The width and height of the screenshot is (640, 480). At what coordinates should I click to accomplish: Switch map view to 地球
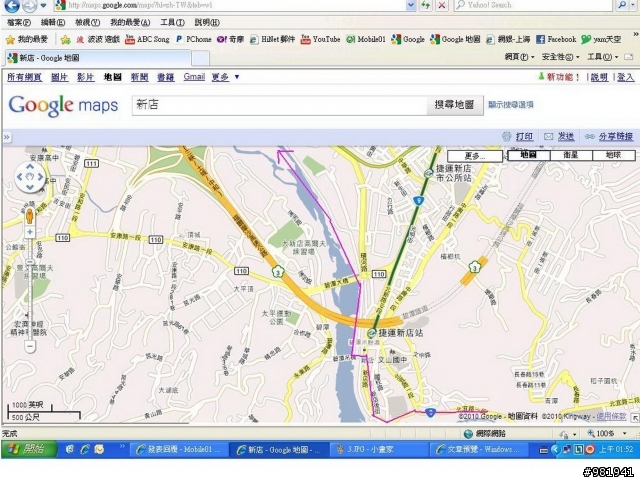coord(613,155)
